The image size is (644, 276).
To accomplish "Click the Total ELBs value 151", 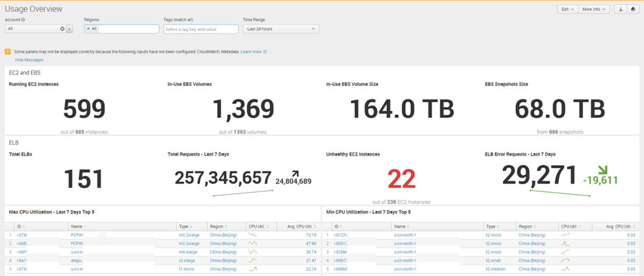I will (84, 178).
